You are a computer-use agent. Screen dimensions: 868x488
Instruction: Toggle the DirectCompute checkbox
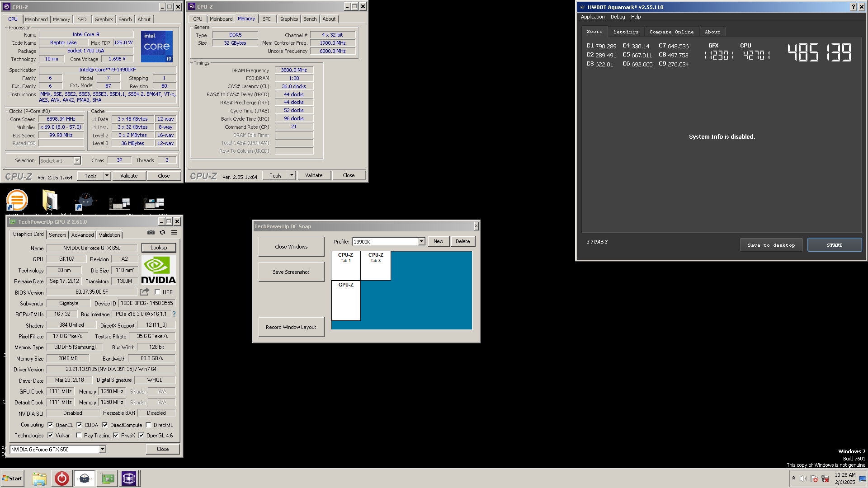point(105,425)
